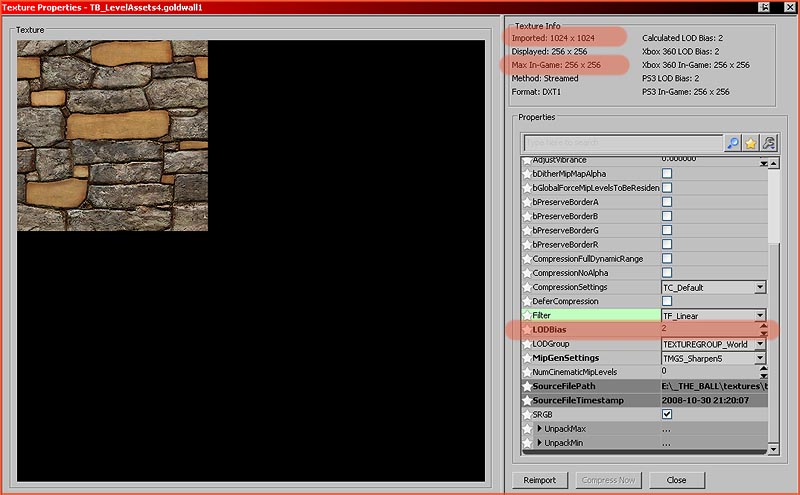Click the pin icon in the title bar
The height and width of the screenshot is (495, 800).
coord(764,7)
